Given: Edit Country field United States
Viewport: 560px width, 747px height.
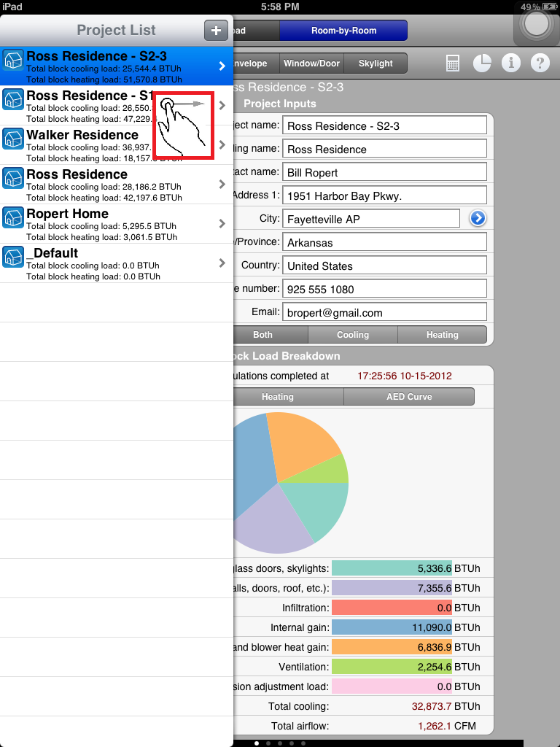Looking at the screenshot, I should [385, 266].
